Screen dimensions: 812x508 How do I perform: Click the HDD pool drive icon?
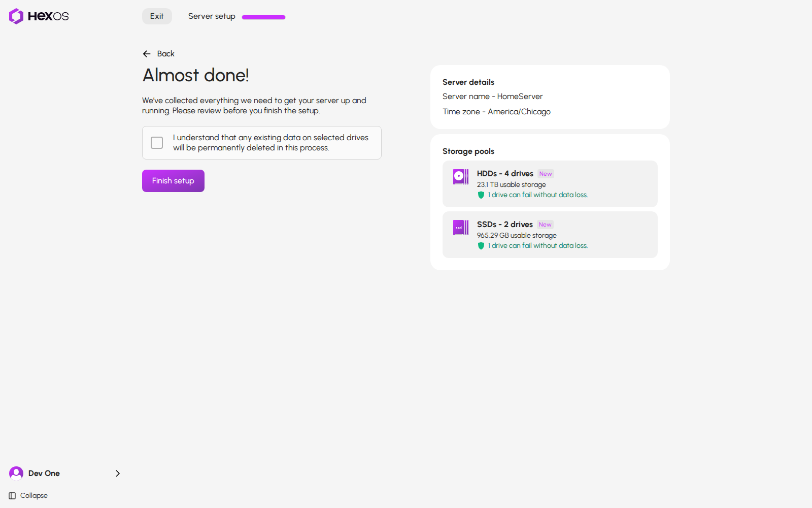point(461,177)
